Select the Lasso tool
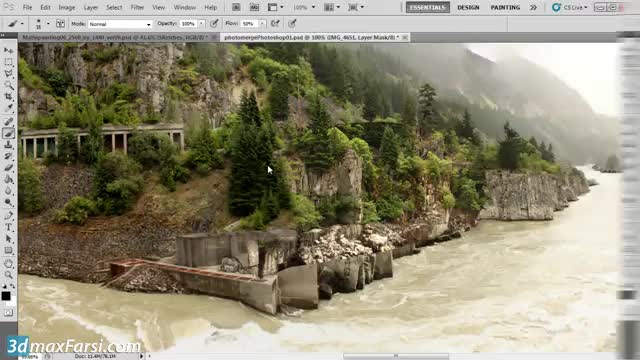The width and height of the screenshot is (640, 360). point(8,74)
